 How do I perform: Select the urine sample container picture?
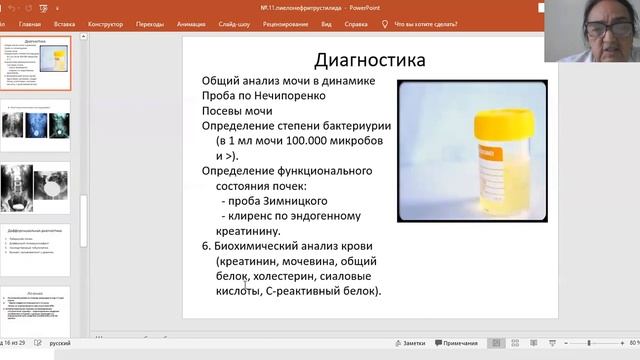472,151
